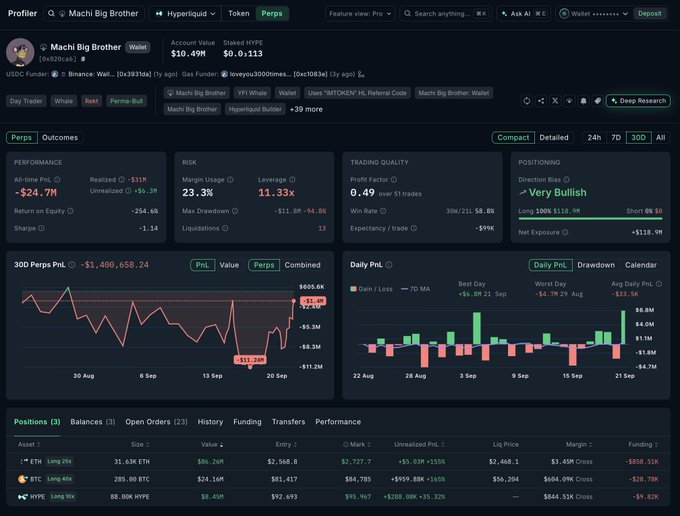Click info icon next to Profit Factor
Image resolution: width=680 pixels, height=516 pixels.
tap(394, 180)
